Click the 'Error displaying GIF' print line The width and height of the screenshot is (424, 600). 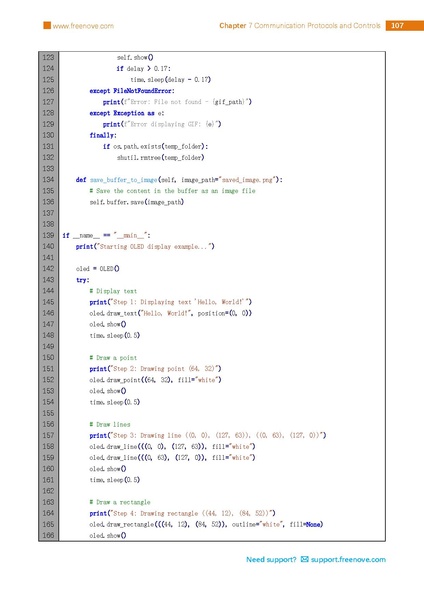point(162,124)
